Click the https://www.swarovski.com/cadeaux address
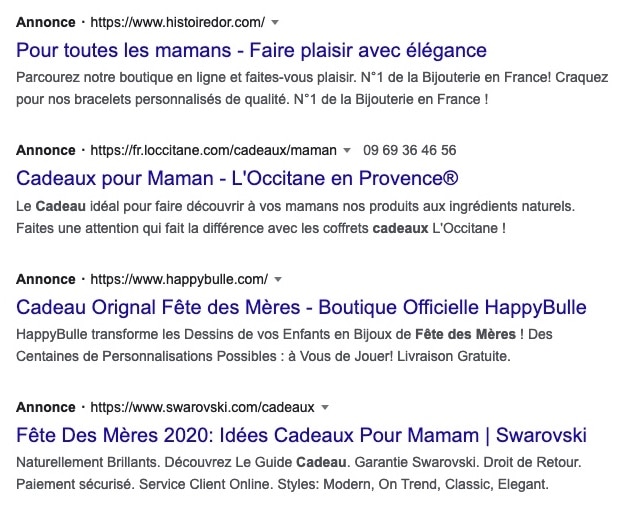The height and width of the screenshot is (509, 624). tap(202, 407)
